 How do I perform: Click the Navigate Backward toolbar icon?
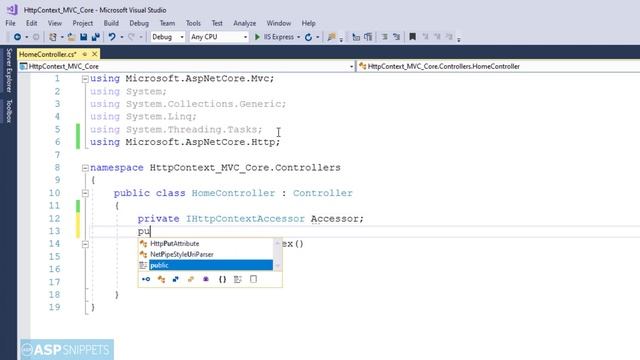17,37
